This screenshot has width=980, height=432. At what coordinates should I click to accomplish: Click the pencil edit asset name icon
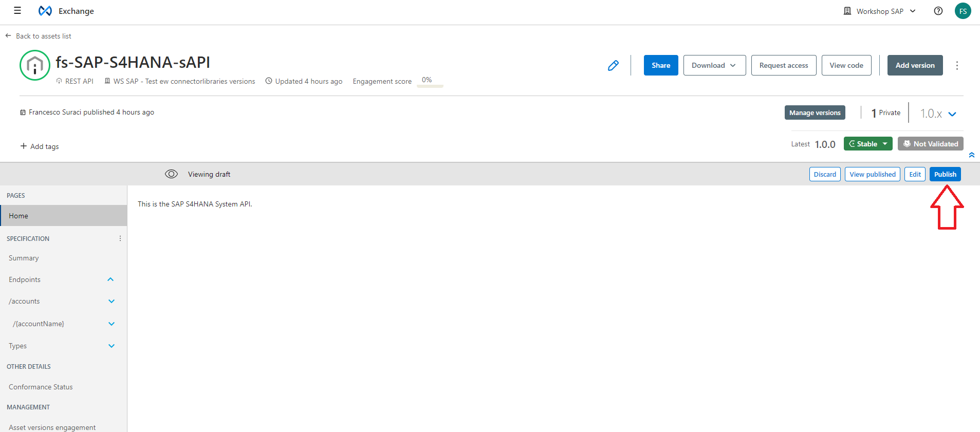[613, 65]
